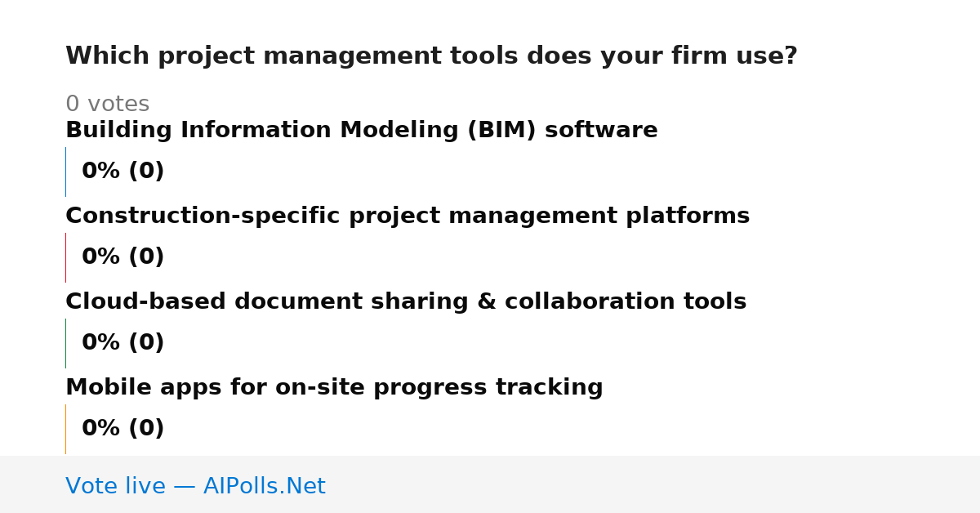Viewport: 980px width, 513px height.
Task: Click the poll question title
Action: (x=431, y=56)
